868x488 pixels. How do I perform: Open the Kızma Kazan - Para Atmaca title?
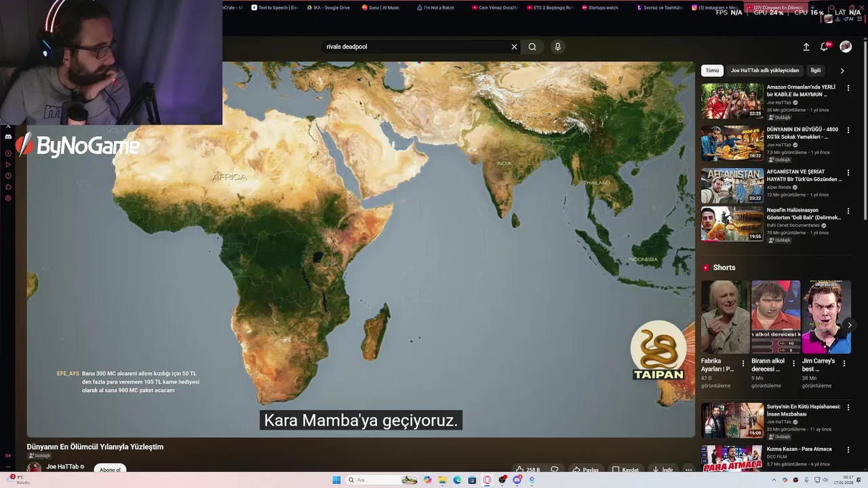799,449
